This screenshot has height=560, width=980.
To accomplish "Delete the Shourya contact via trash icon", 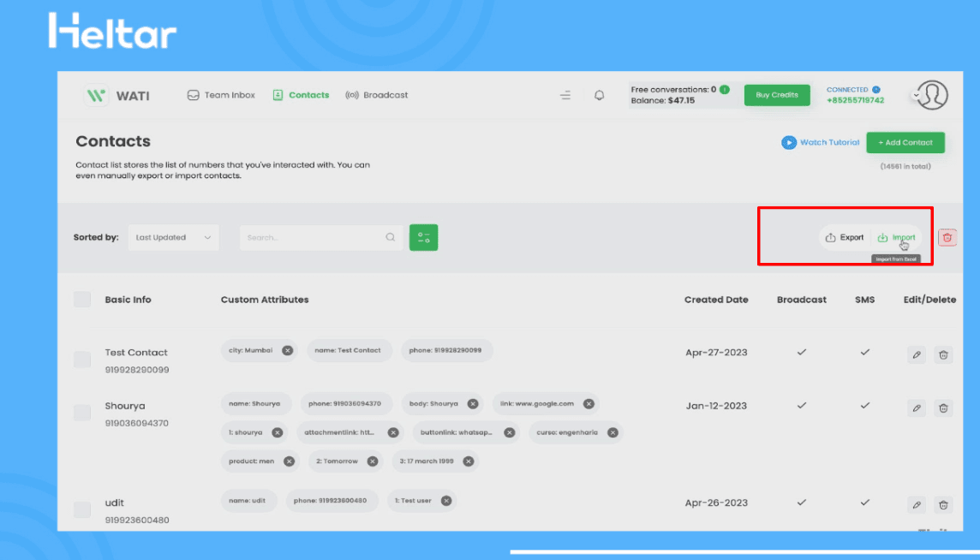I will [943, 408].
